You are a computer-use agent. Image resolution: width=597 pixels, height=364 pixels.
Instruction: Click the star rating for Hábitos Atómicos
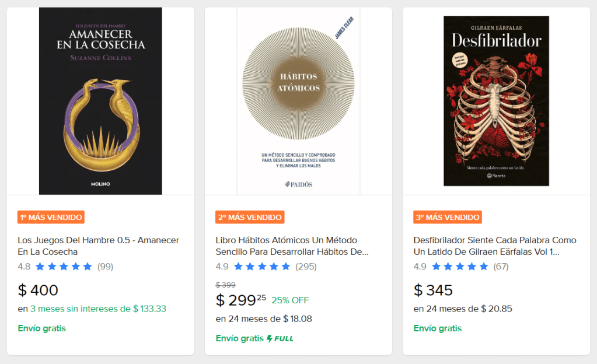pyautogui.click(x=262, y=267)
